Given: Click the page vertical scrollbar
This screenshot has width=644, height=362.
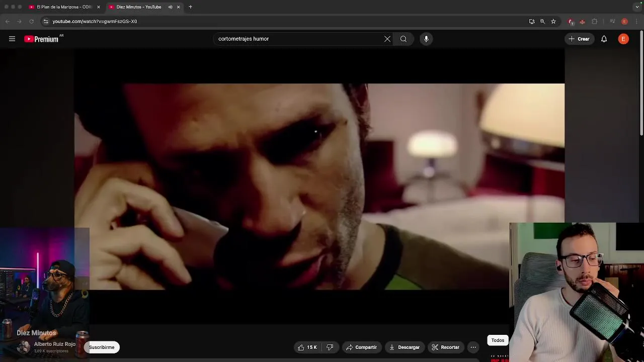Looking at the screenshot, I should 641,83.
